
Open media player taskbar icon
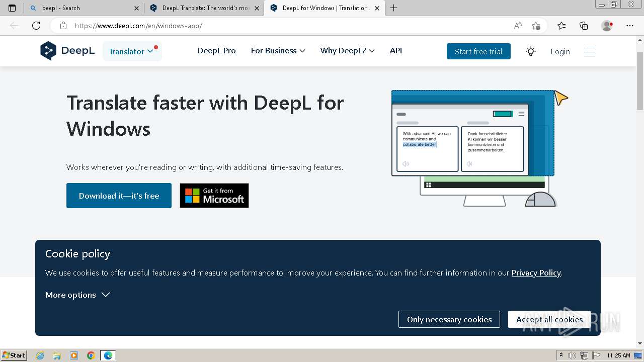[74, 355]
